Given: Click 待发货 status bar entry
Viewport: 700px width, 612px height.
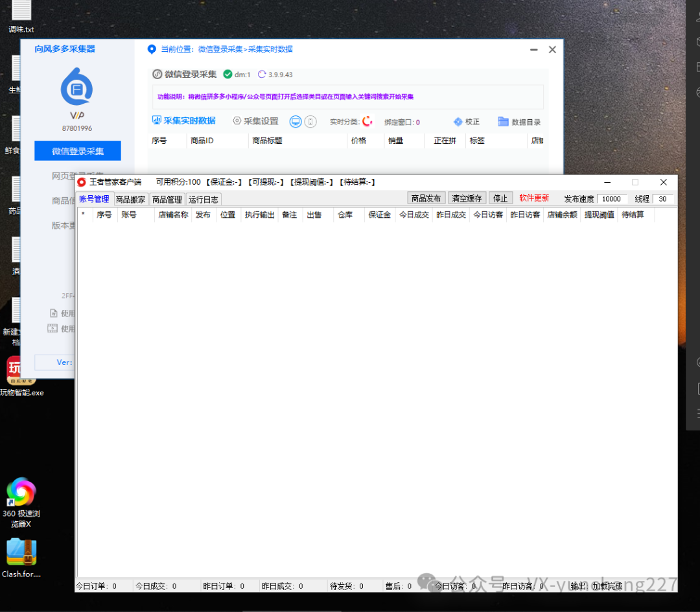Looking at the screenshot, I should click(x=346, y=586).
